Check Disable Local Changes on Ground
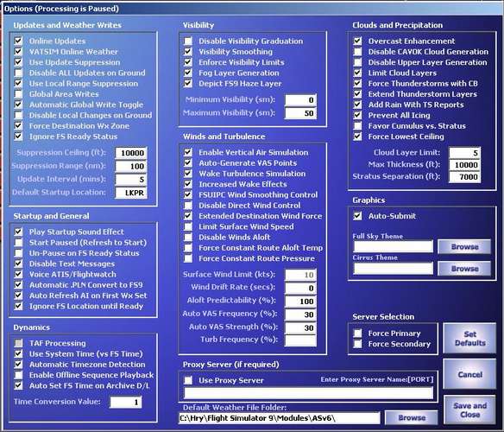The width and height of the screenshot is (504, 432). tap(18, 115)
